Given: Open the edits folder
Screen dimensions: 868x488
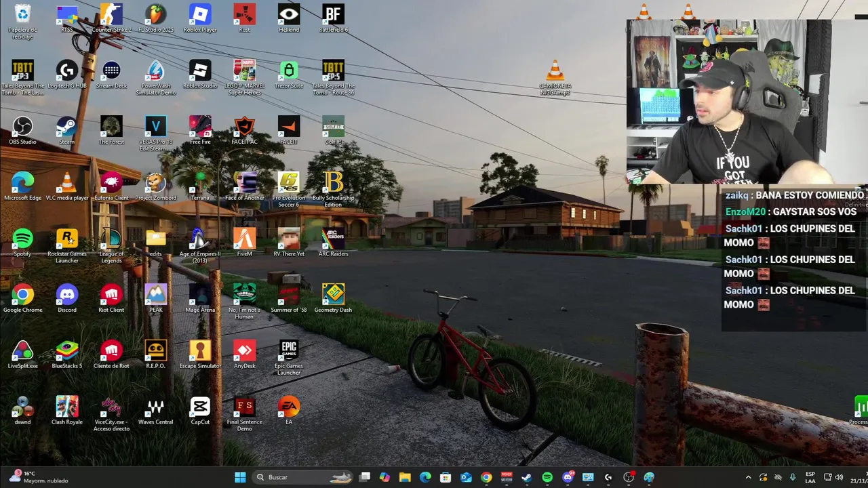Looking at the screenshot, I should pyautogui.click(x=155, y=243).
